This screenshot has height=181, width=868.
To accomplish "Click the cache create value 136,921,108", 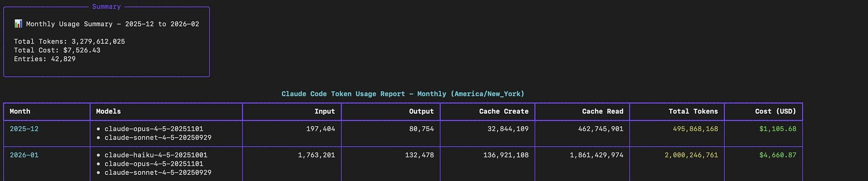I will click(x=506, y=155).
